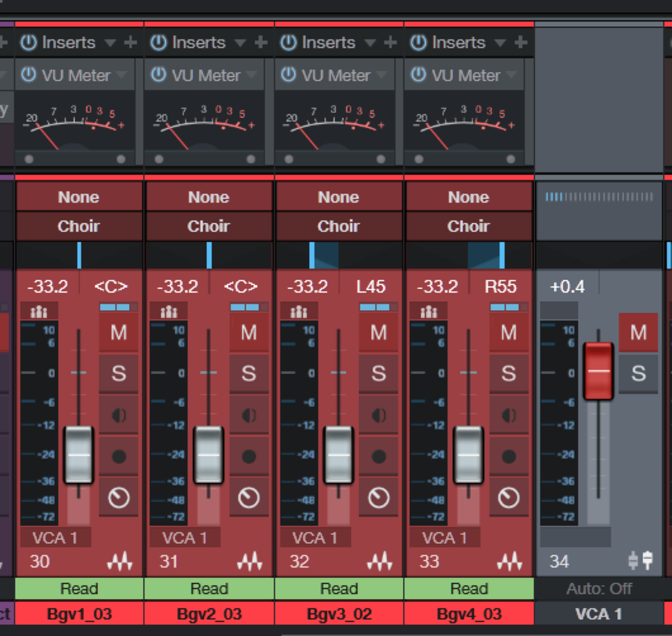
Task: Click the +0.4 level value on VCA 1
Action: click(567, 286)
